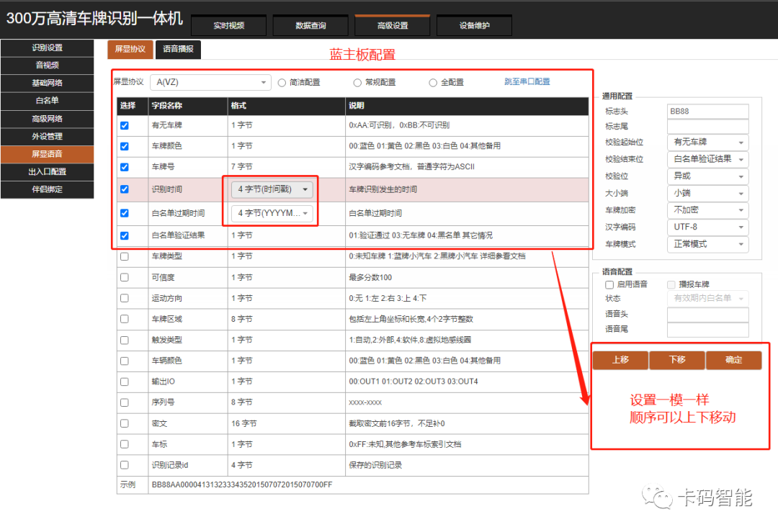The height and width of the screenshot is (532, 778).
Task: Check the 触发类型 field checkbox
Action: pos(125,340)
